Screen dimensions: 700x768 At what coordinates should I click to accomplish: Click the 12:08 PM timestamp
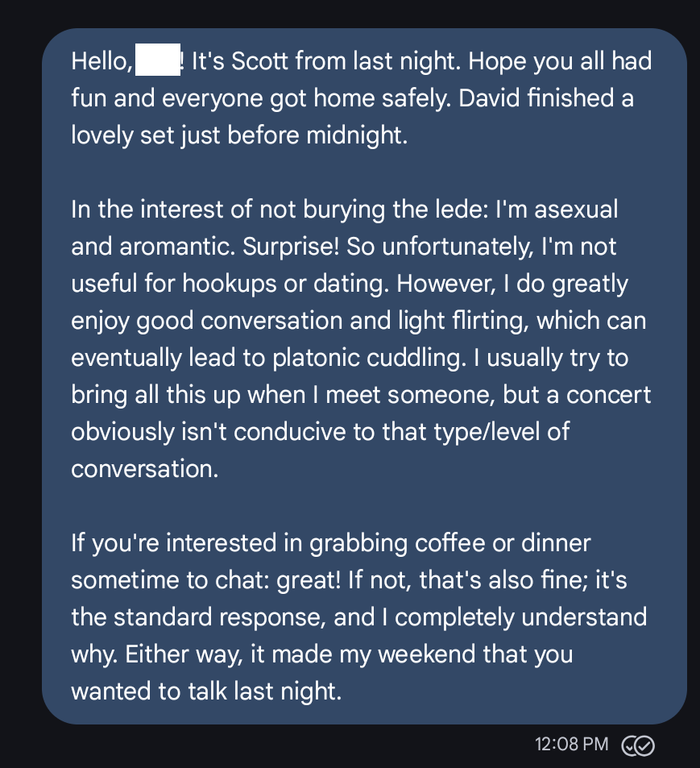tap(572, 745)
